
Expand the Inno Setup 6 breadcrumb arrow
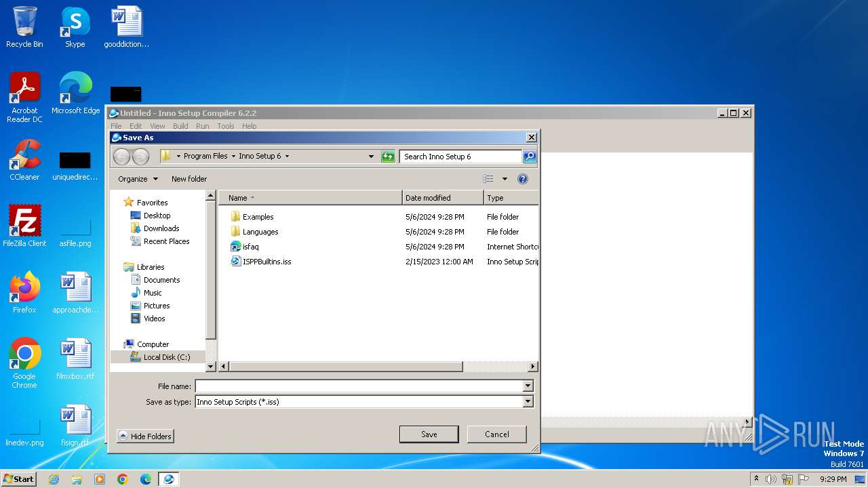pos(287,157)
